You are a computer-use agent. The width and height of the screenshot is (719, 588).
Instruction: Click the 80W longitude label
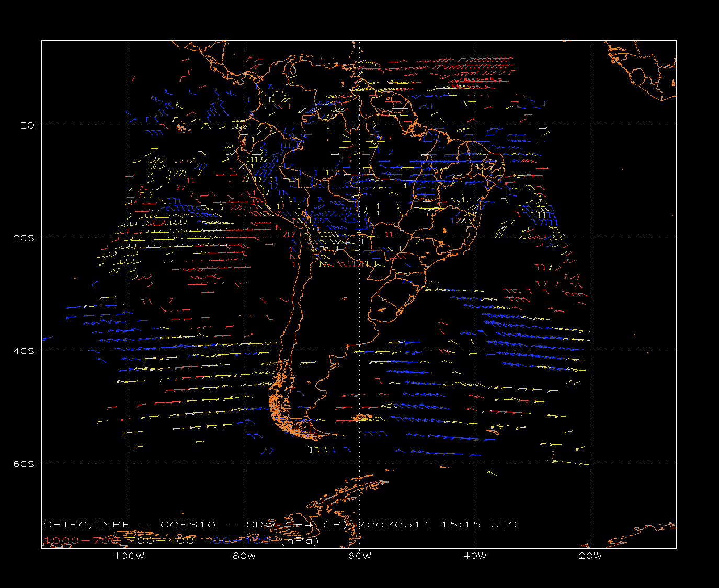[244, 556]
